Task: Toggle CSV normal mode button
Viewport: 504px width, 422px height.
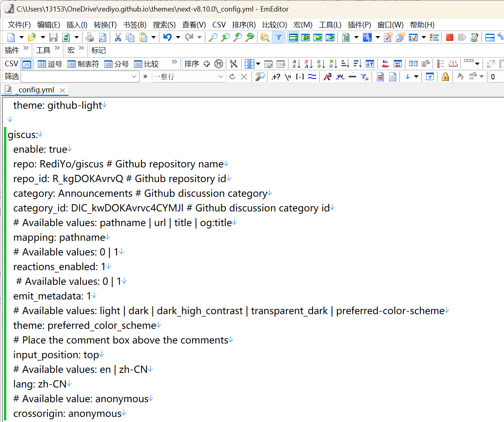Action: (x=27, y=64)
